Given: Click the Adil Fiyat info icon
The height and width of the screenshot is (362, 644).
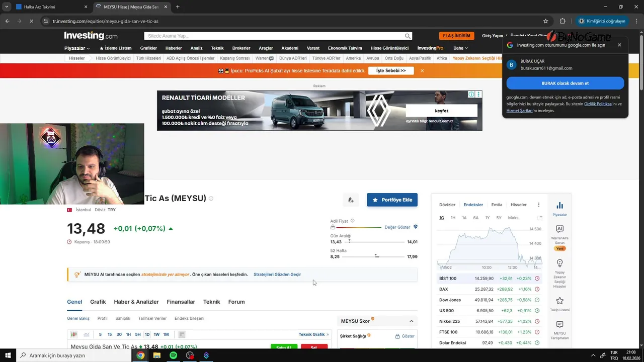Looking at the screenshot, I should (x=352, y=221).
